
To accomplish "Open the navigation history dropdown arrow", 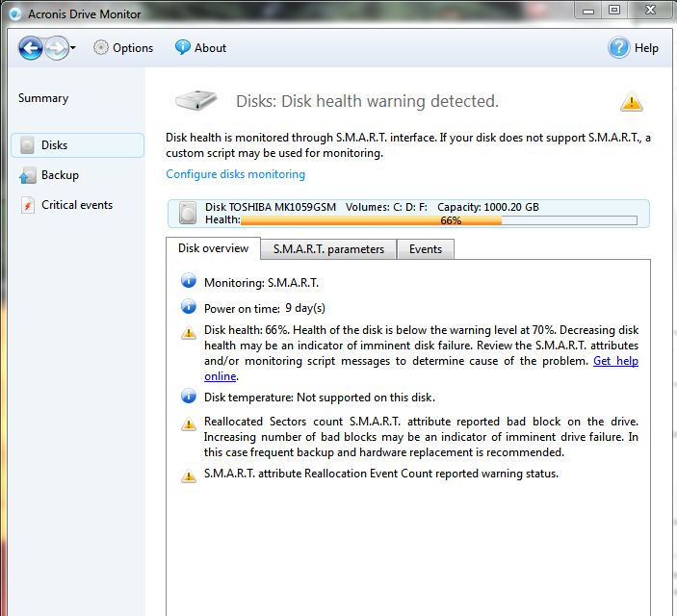I will [73, 48].
